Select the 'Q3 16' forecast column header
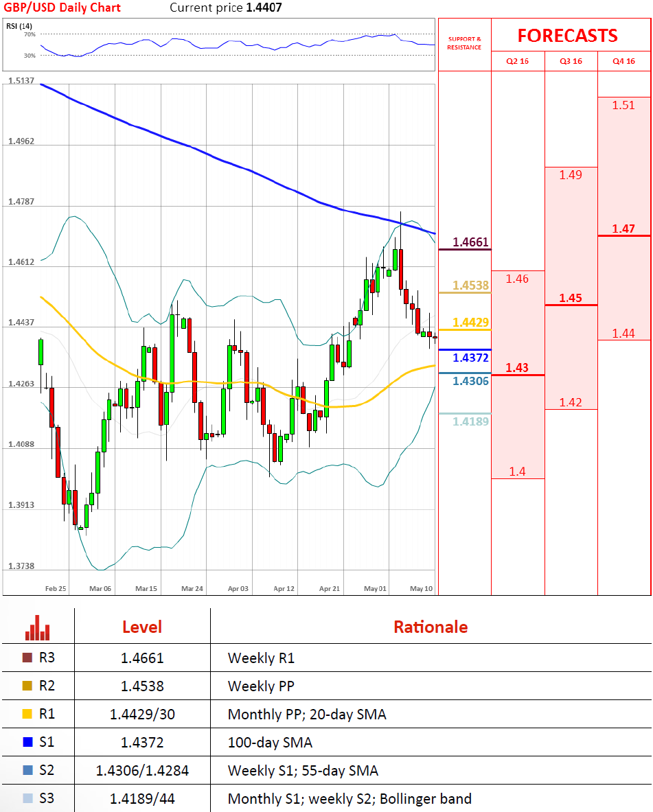Viewport: 653px width, 812px height. pyautogui.click(x=571, y=61)
